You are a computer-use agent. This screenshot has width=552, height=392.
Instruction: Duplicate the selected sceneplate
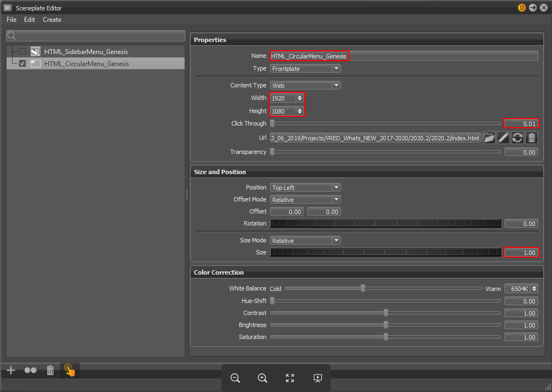(x=30, y=370)
